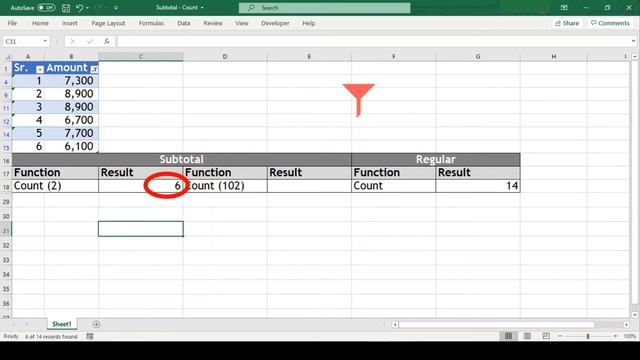Select cell with amount 7,300

click(71, 81)
